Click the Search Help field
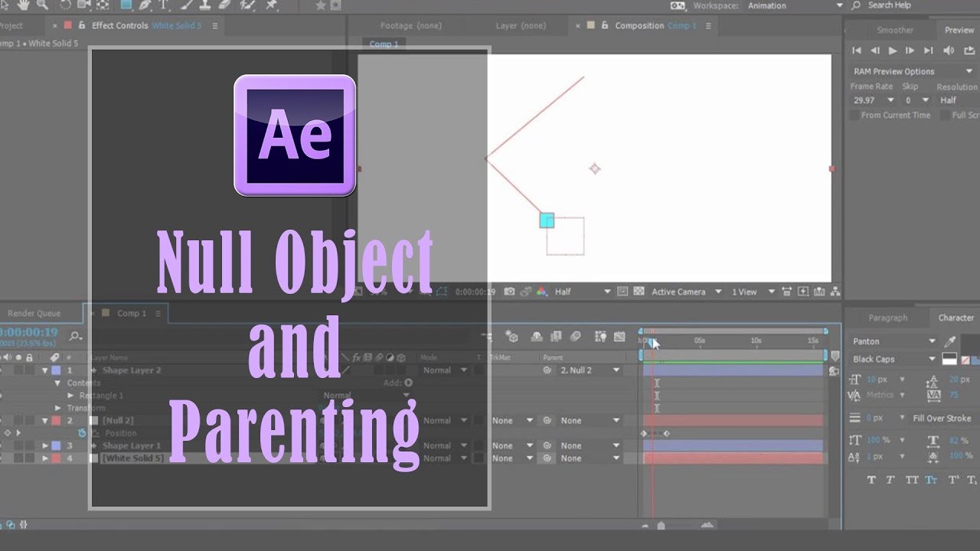980x551 pixels. (x=889, y=5)
